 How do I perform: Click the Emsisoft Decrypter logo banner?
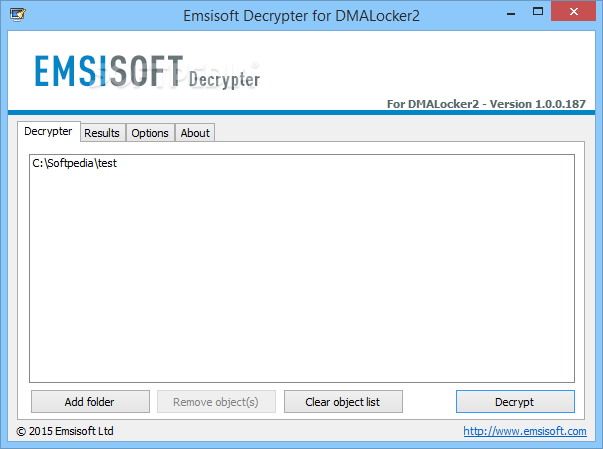coord(147,72)
